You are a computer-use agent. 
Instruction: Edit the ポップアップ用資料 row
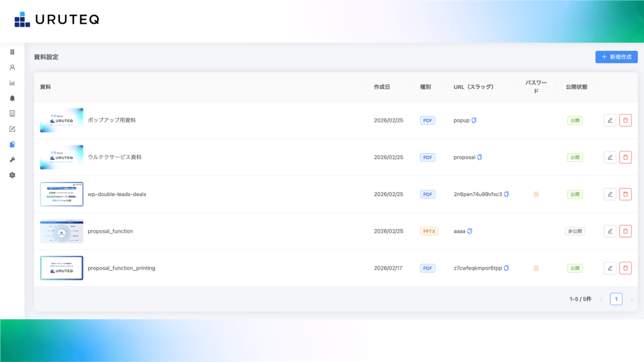click(x=610, y=121)
